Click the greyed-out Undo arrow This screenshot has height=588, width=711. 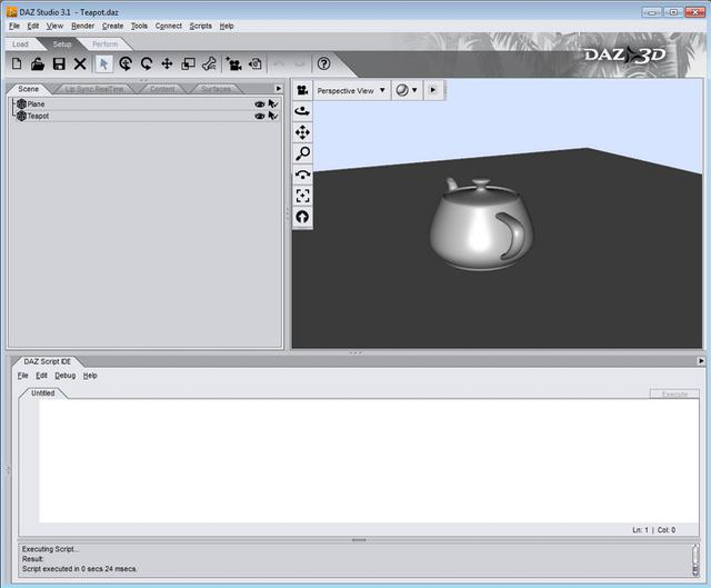pos(279,64)
